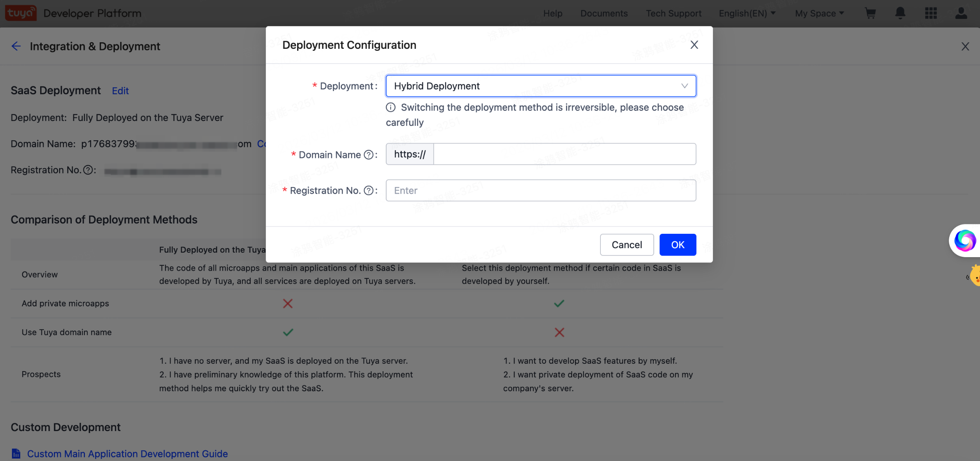Click the user profile icon
This screenshot has height=461, width=980.
pos(961,14)
